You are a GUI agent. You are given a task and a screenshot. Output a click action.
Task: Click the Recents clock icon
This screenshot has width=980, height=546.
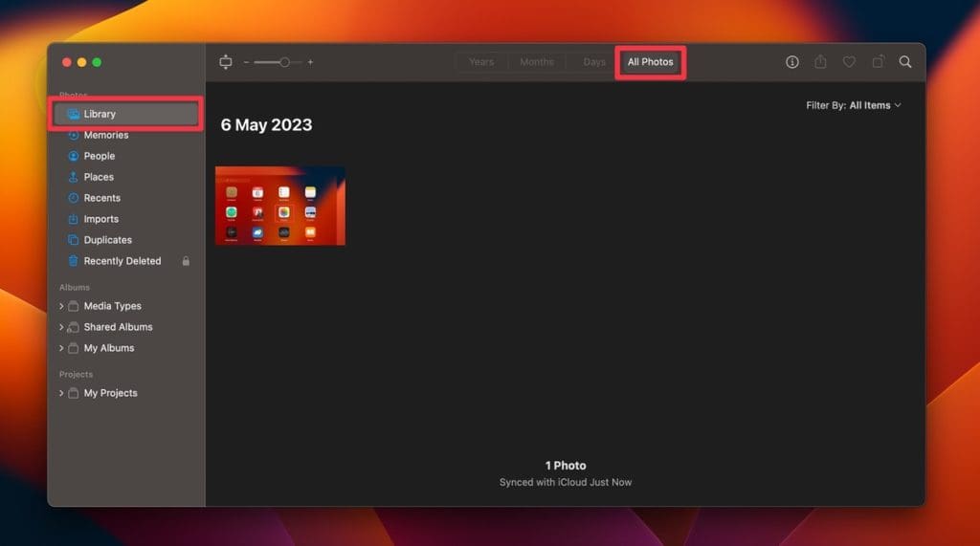(x=73, y=198)
